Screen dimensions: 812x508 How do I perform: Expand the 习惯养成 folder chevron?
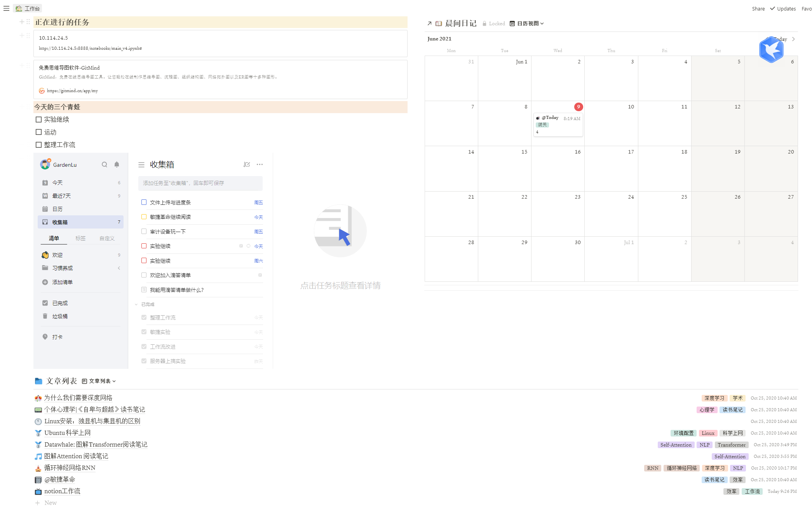pyautogui.click(x=119, y=268)
